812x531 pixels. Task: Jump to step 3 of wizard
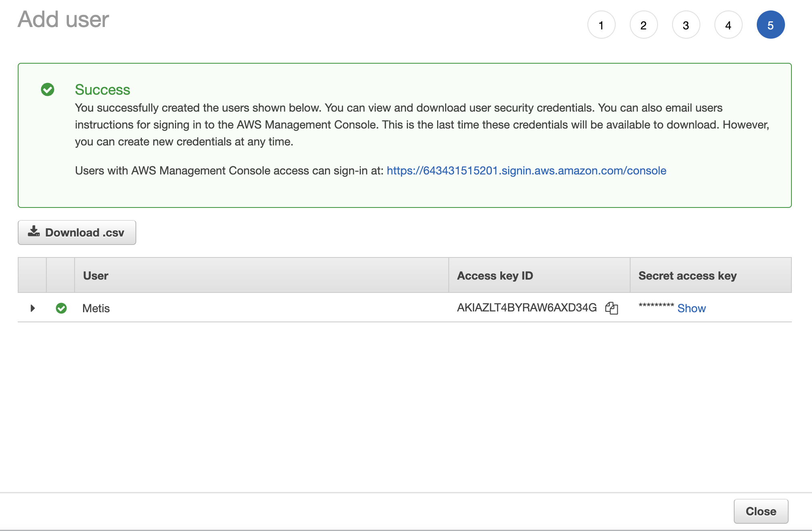(686, 25)
